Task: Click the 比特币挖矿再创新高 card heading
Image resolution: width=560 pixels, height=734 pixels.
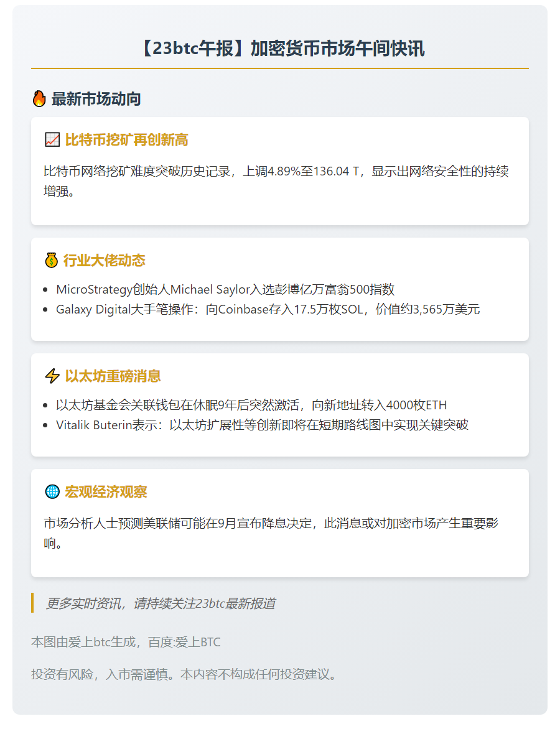Action: pyautogui.click(x=126, y=140)
